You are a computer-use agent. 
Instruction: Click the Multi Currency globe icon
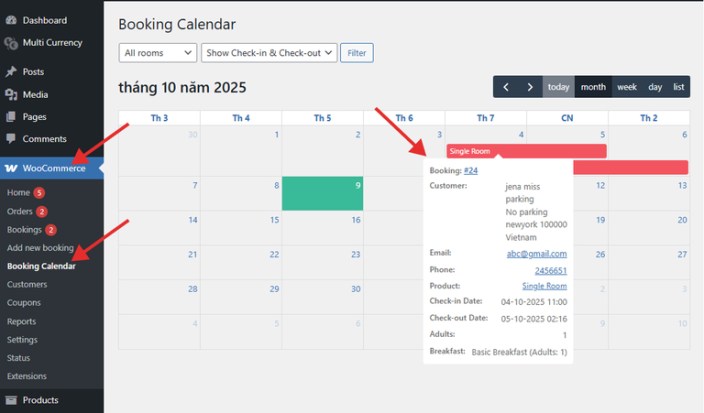point(11,43)
